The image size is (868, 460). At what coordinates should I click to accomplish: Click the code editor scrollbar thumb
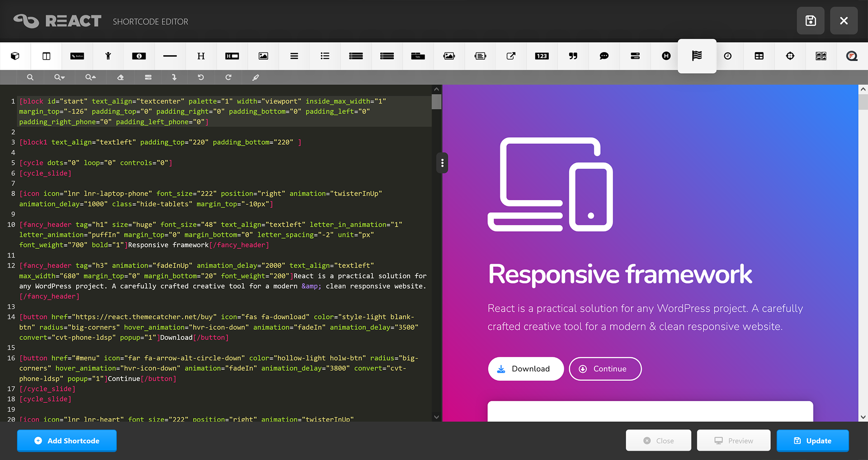click(436, 102)
